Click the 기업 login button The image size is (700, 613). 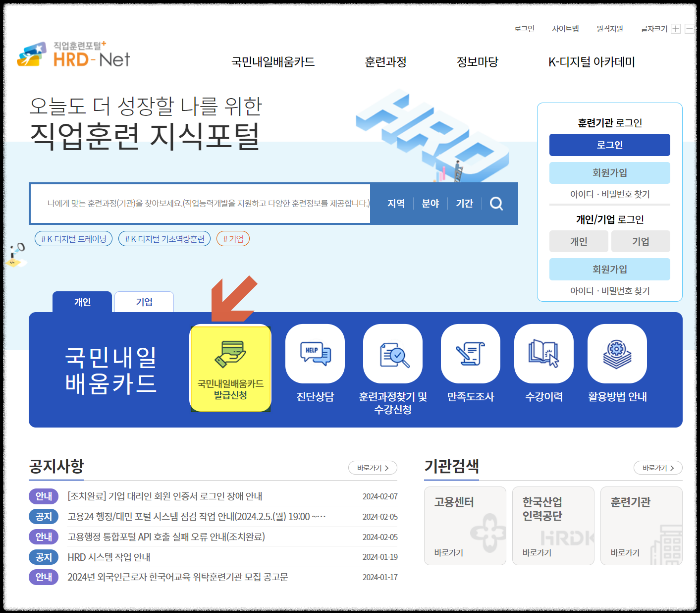[x=641, y=241]
